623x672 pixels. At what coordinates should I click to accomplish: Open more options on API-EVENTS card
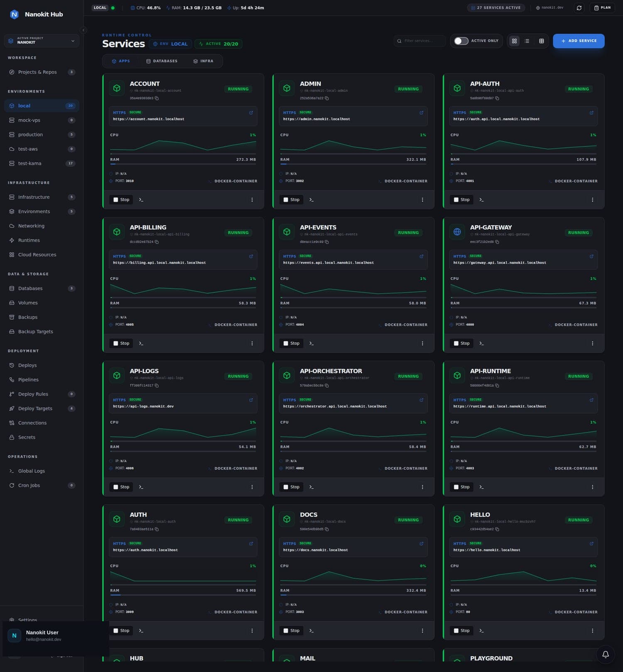coord(422,344)
